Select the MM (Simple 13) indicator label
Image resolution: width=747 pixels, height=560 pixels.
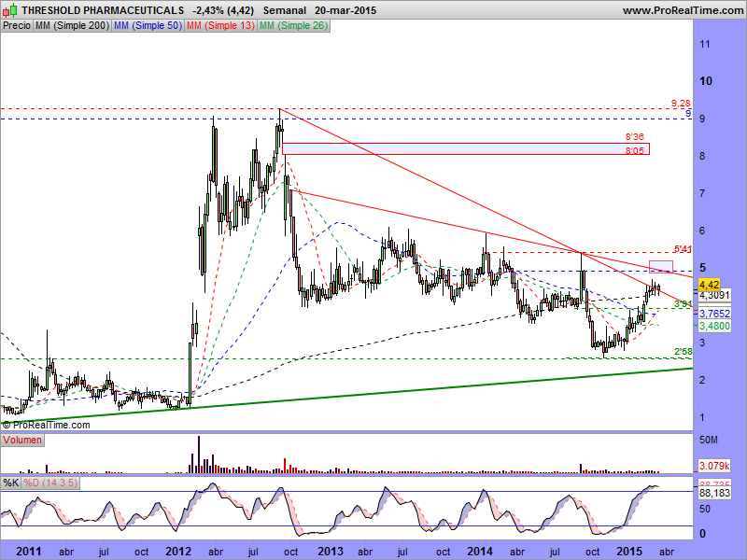click(x=220, y=26)
